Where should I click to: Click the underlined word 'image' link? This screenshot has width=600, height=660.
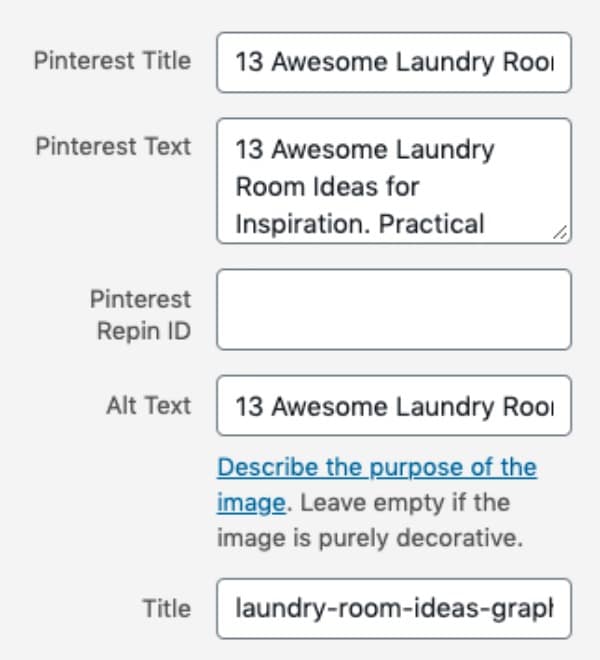(x=251, y=503)
